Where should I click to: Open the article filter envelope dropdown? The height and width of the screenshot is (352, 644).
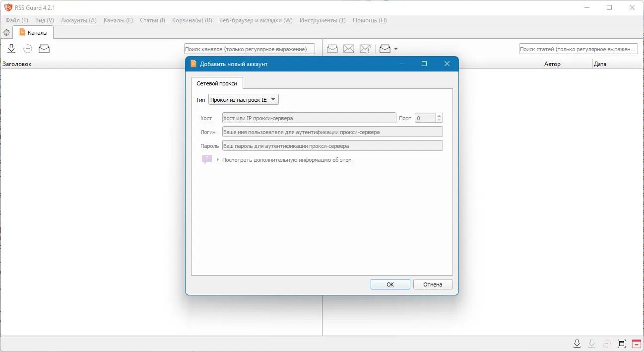click(388, 49)
